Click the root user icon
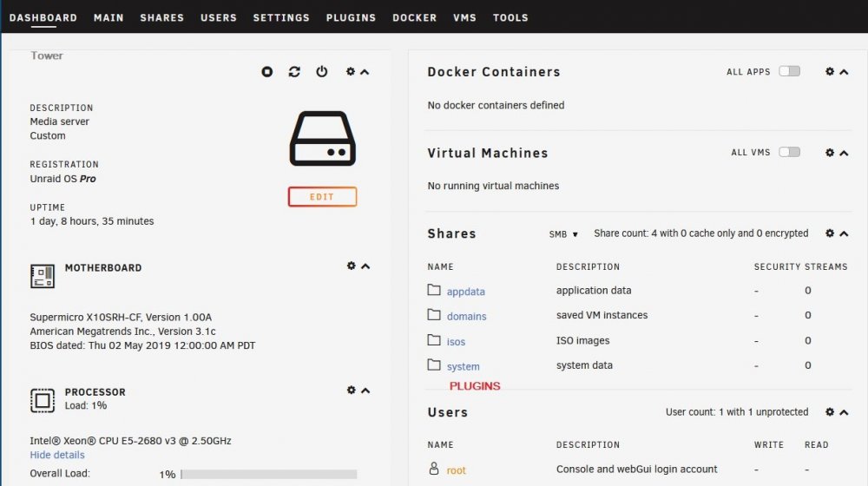Image resolution: width=868 pixels, height=486 pixels. pyautogui.click(x=434, y=469)
